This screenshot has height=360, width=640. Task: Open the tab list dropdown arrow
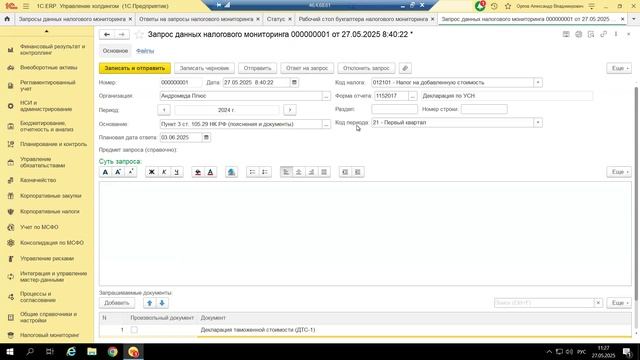coord(634,19)
